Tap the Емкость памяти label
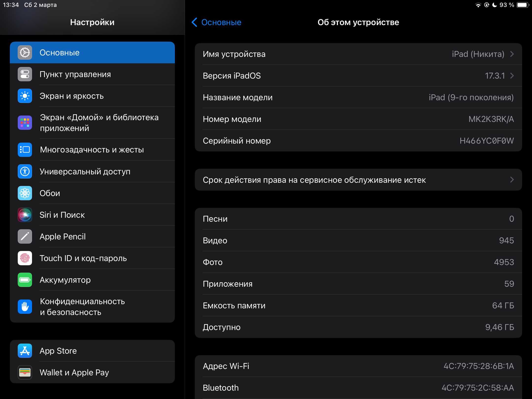Screen dimensions: 532x399 pos(234,306)
